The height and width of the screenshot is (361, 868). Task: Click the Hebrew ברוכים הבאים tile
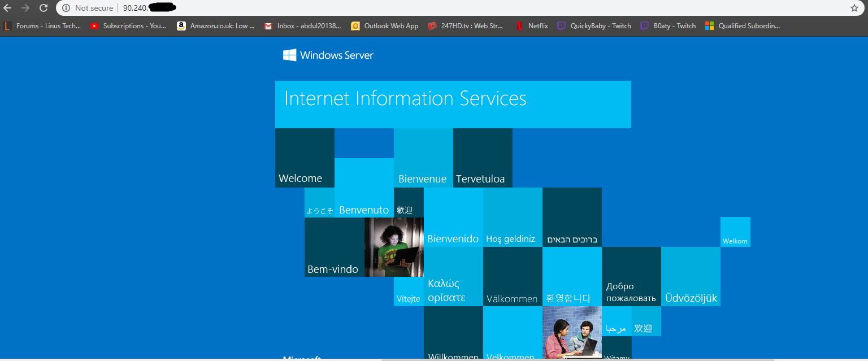coord(572,217)
